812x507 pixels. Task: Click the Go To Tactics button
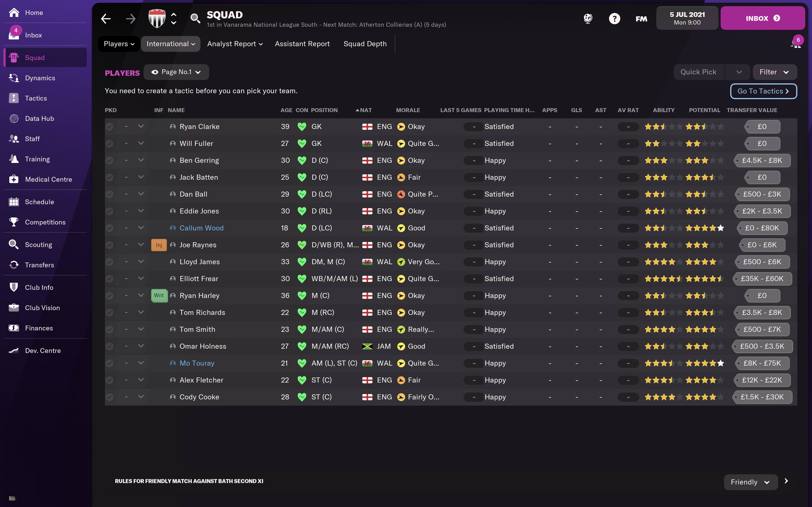point(763,91)
